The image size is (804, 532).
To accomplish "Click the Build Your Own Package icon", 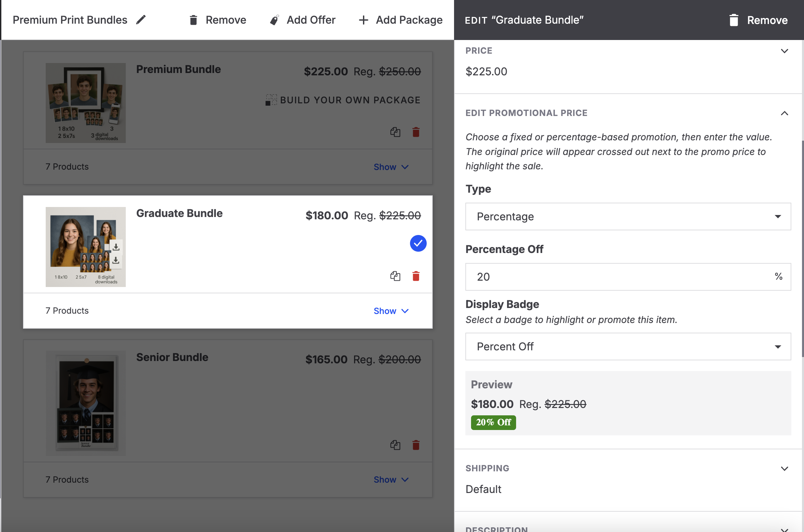I will pos(271,100).
